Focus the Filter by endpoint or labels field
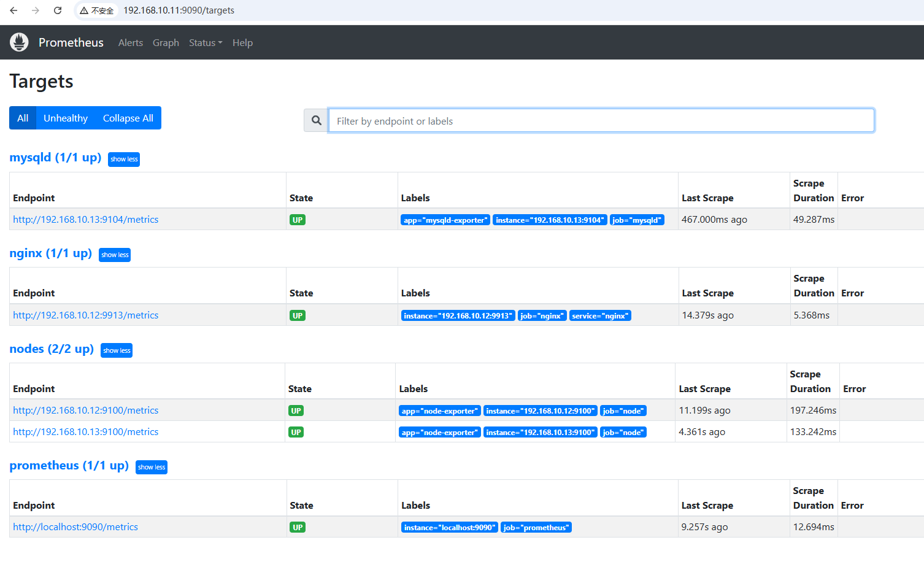 click(x=601, y=120)
